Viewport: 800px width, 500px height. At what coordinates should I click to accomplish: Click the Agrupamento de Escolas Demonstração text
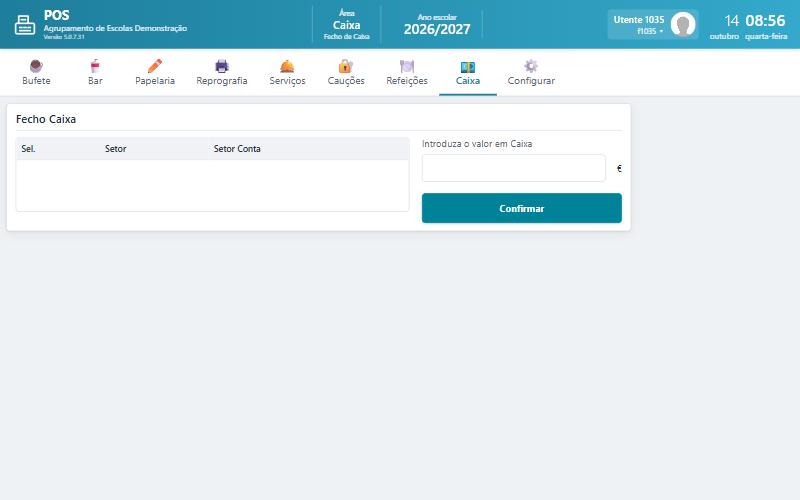click(x=115, y=28)
